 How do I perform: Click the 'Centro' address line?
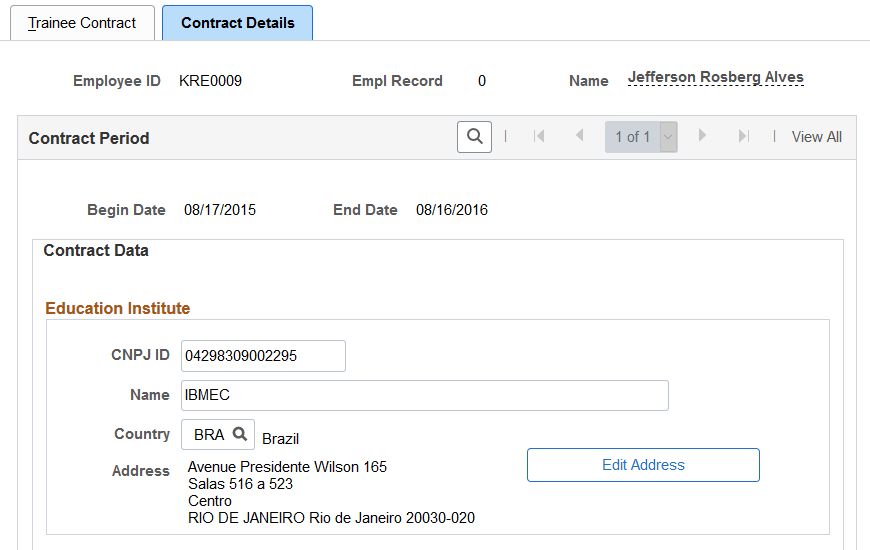coord(210,501)
